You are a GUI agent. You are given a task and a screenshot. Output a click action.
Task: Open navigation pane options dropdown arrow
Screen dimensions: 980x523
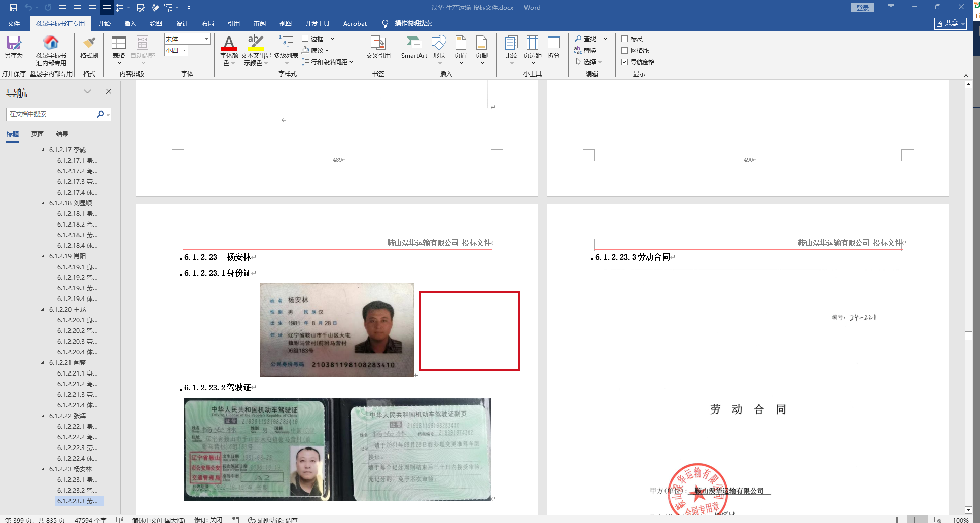pyautogui.click(x=88, y=91)
